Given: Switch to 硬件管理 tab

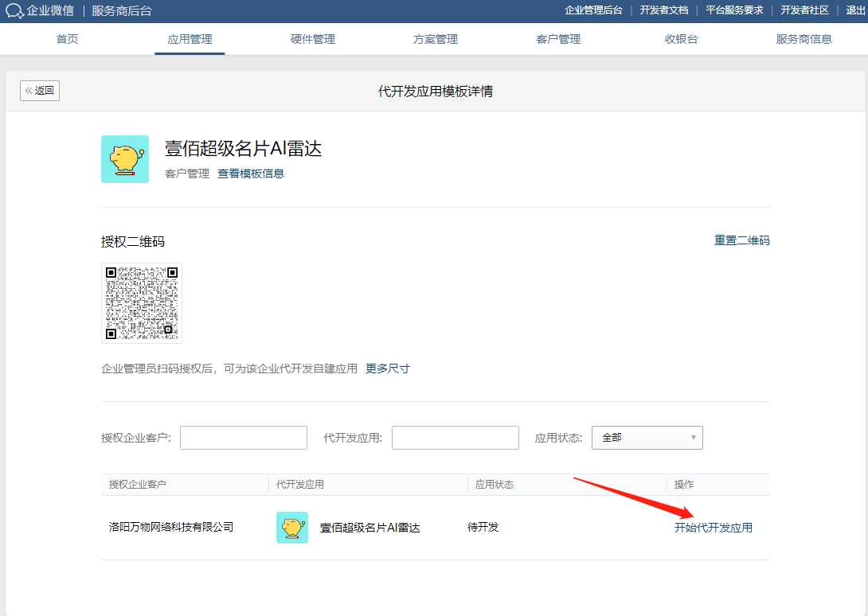Looking at the screenshot, I should [x=313, y=39].
